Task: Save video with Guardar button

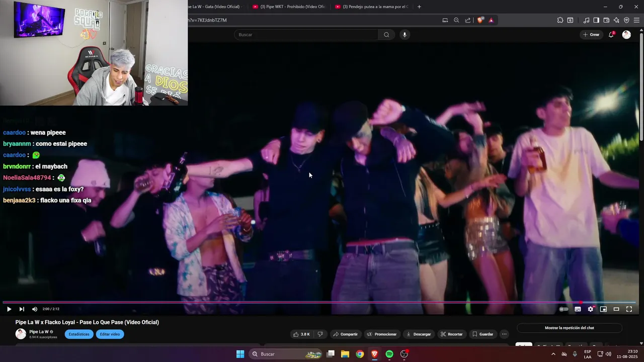Action: [482, 334]
